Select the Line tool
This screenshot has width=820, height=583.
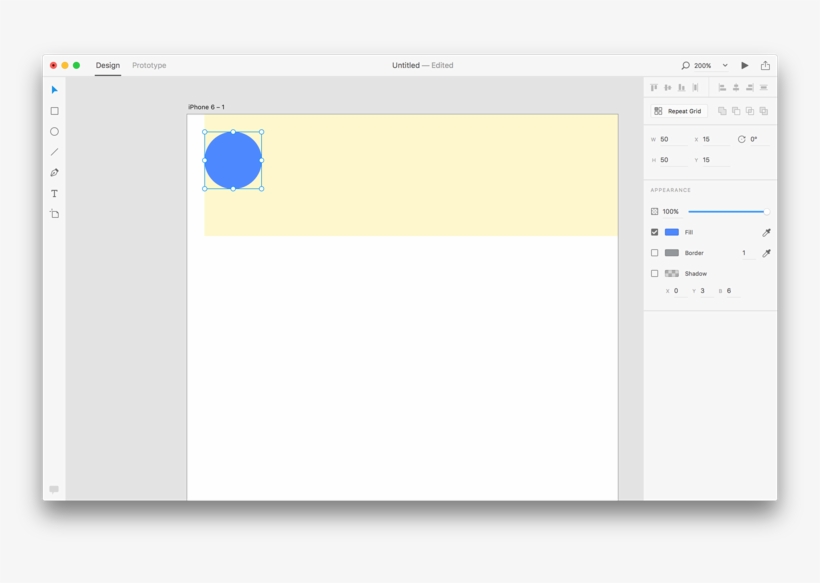pyautogui.click(x=54, y=151)
